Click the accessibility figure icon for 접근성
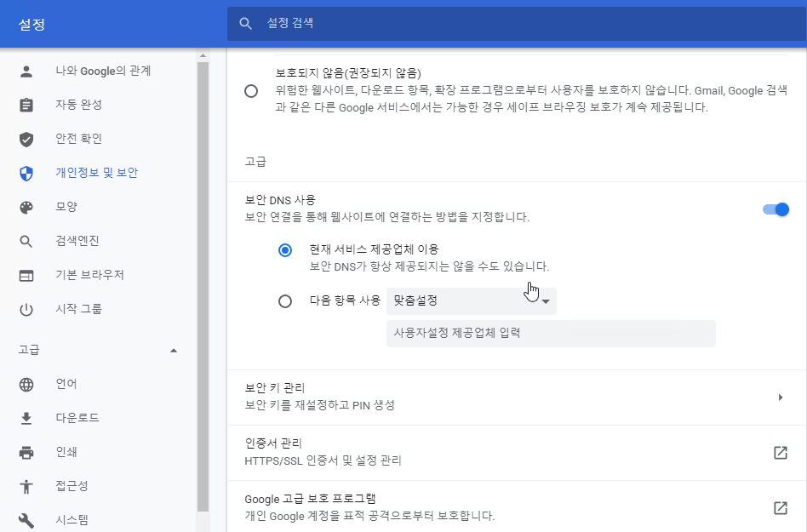Screen dimensions: 807x532 [x=26, y=486]
